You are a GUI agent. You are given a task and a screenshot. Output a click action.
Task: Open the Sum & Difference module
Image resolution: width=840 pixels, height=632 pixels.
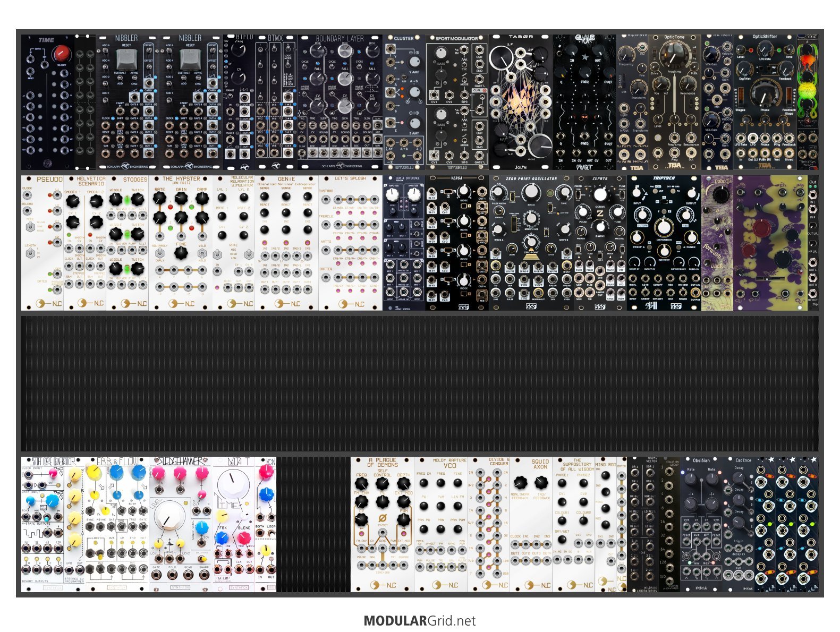[x=404, y=243]
